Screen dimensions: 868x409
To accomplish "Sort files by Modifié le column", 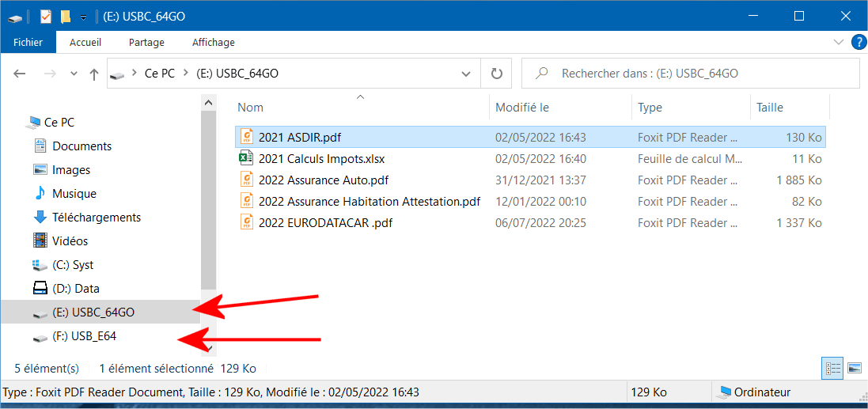I will 560,108.
